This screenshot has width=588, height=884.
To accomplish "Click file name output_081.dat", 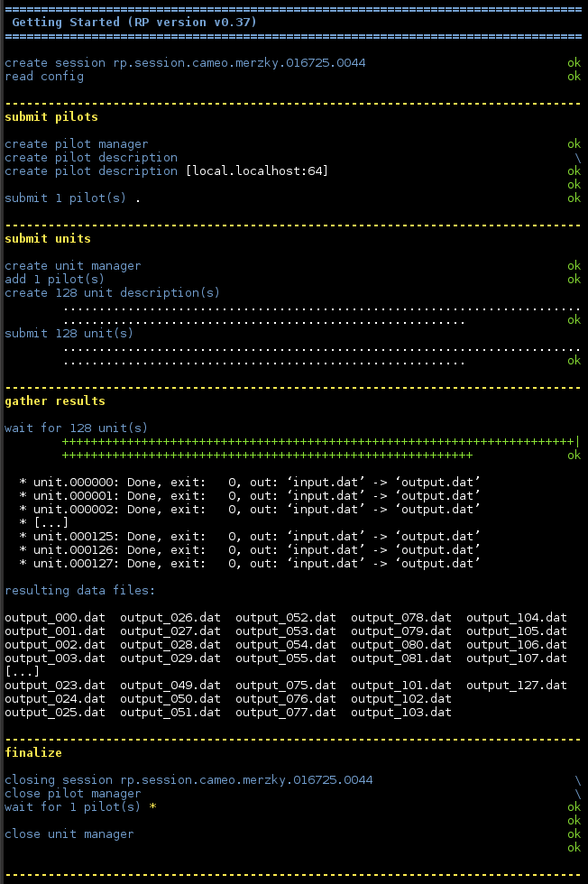I will pyautogui.click(x=401, y=658).
